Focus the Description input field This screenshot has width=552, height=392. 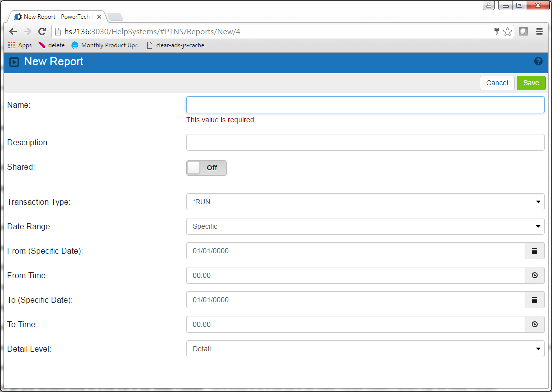coord(365,142)
